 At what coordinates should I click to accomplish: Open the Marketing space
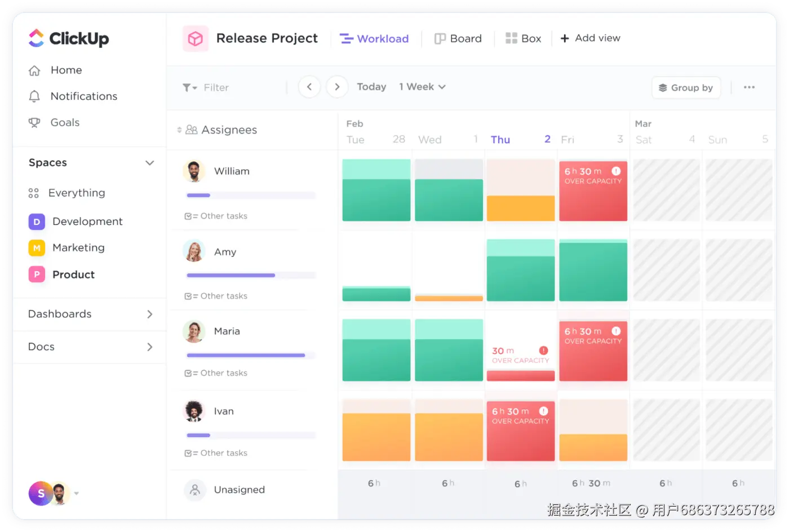67,247
